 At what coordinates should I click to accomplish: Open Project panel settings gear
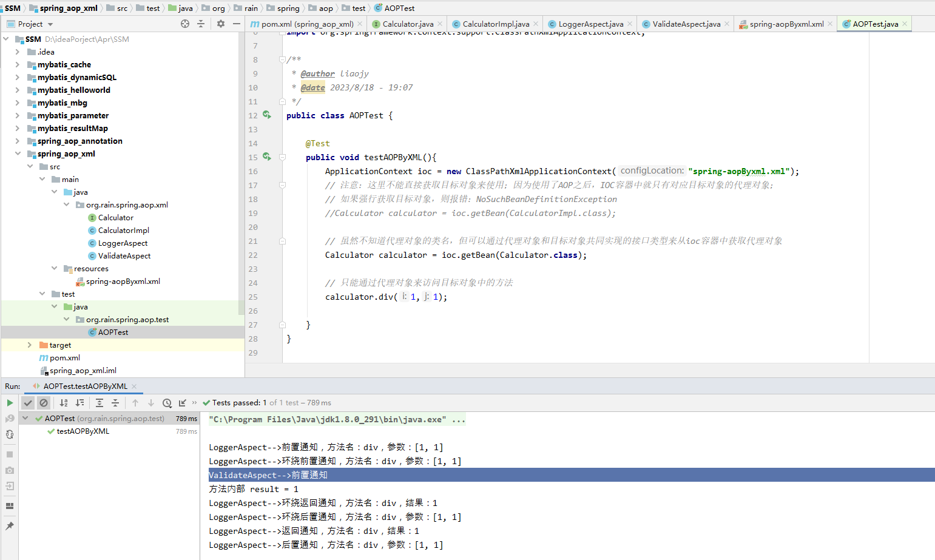point(221,24)
